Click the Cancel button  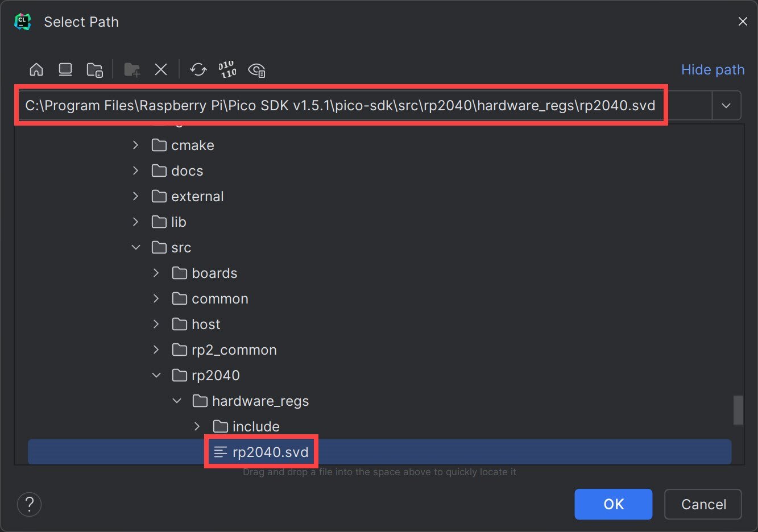(x=703, y=504)
